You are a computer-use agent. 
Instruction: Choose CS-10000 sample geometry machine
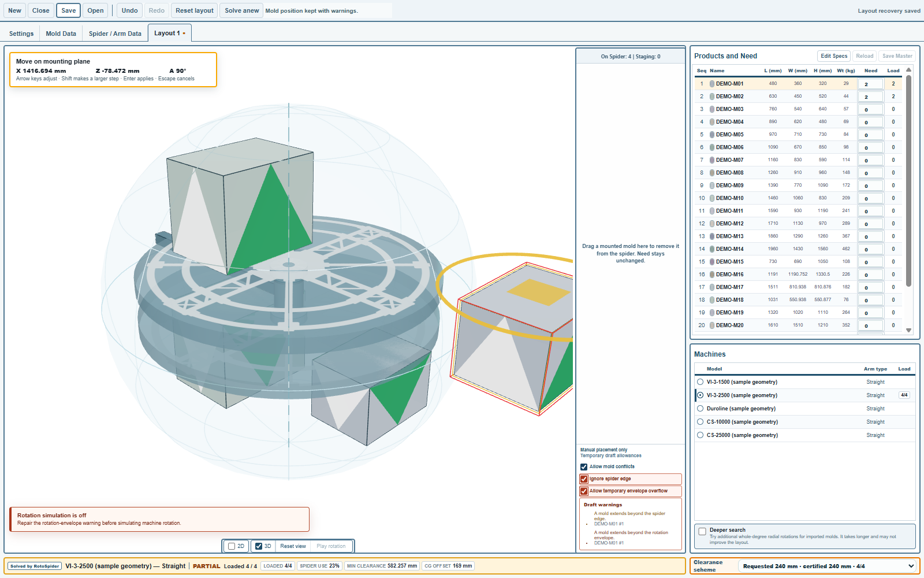click(701, 422)
